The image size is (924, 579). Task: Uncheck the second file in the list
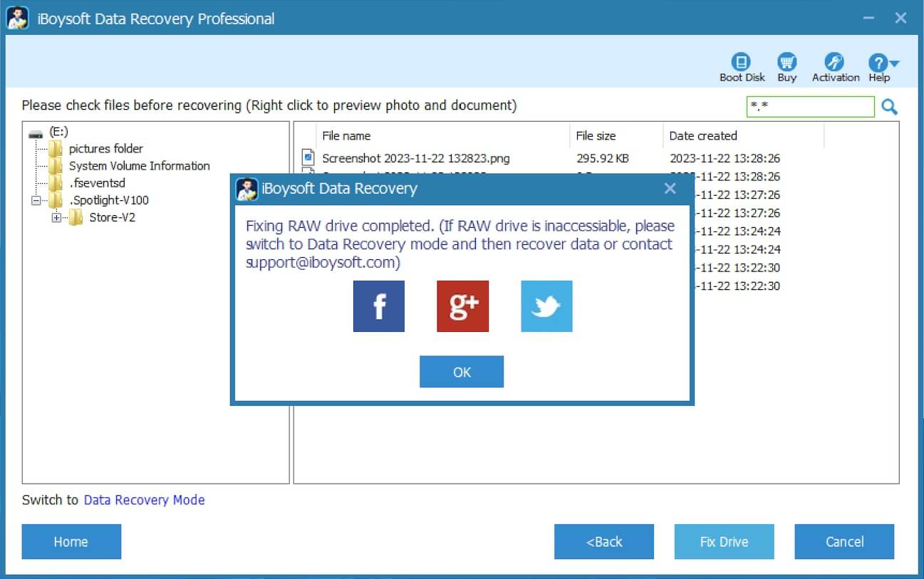click(x=308, y=176)
